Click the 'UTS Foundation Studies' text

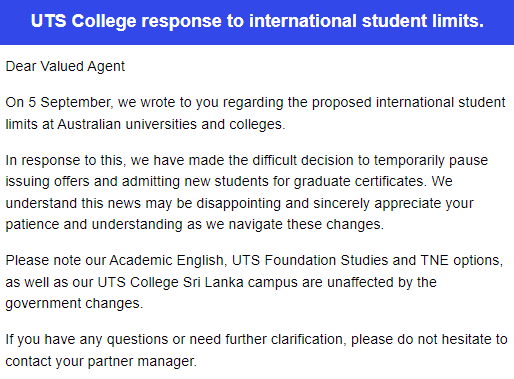[310, 260]
